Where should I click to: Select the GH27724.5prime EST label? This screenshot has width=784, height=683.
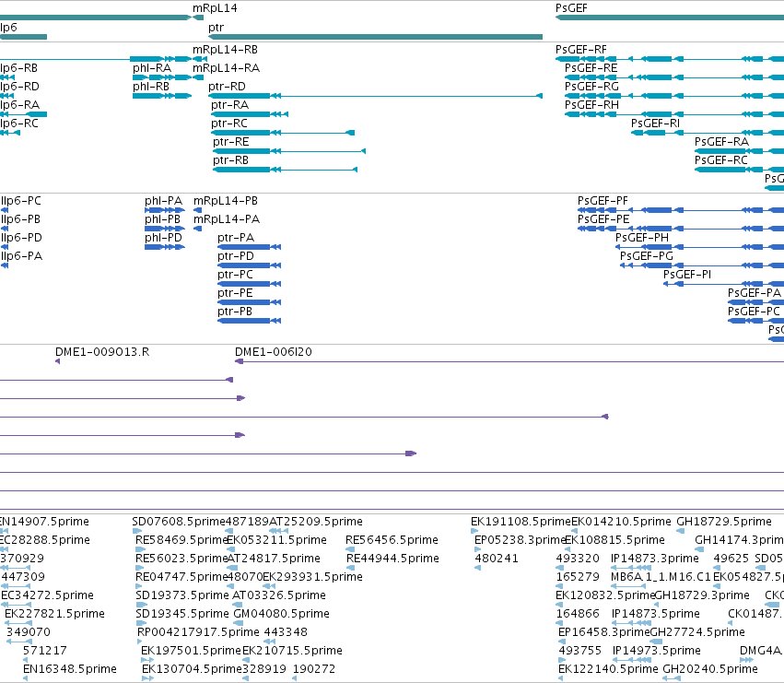698,633
